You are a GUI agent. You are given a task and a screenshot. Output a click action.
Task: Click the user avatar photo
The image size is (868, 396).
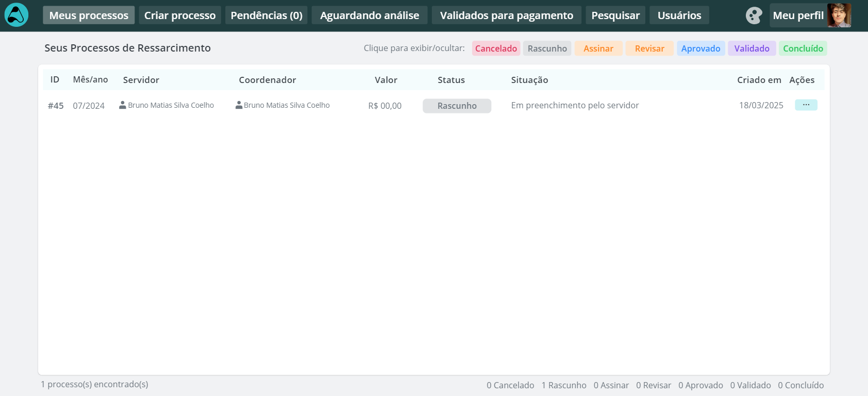[839, 15]
